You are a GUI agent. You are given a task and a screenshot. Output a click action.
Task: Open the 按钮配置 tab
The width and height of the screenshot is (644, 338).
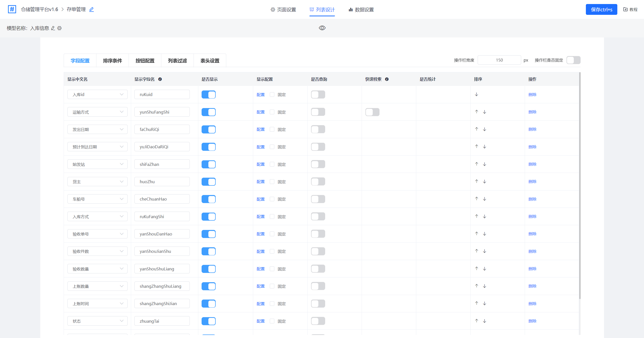point(145,61)
